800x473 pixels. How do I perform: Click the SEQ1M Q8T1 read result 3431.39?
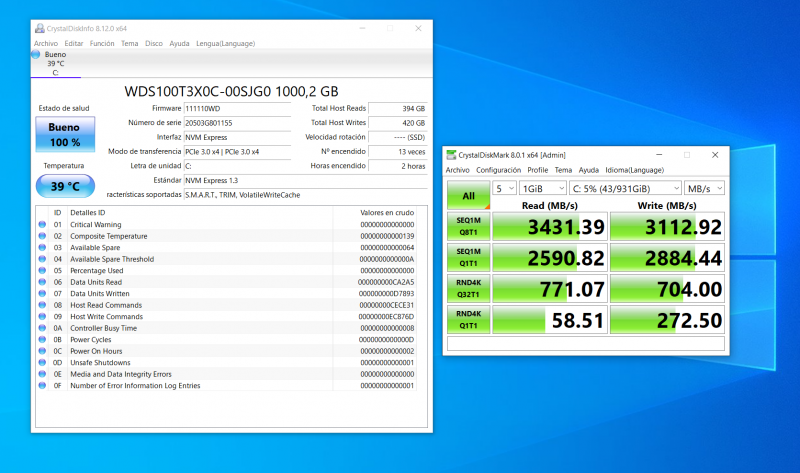point(550,227)
